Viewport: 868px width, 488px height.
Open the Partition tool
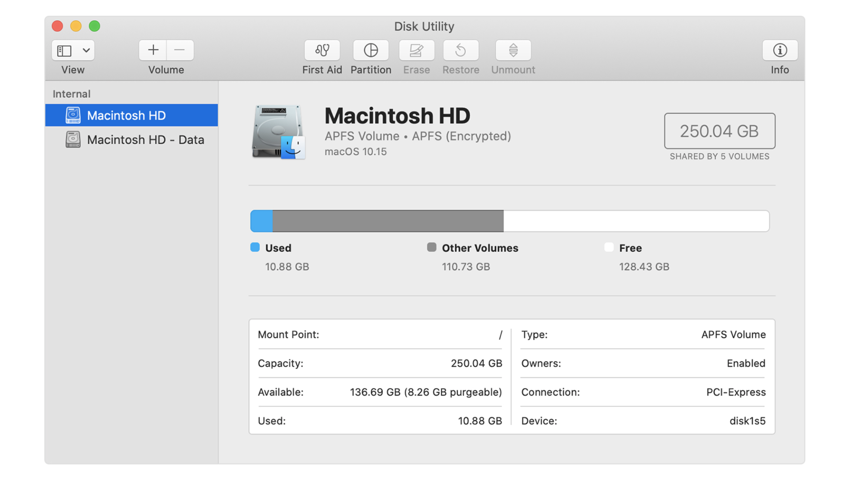371,50
